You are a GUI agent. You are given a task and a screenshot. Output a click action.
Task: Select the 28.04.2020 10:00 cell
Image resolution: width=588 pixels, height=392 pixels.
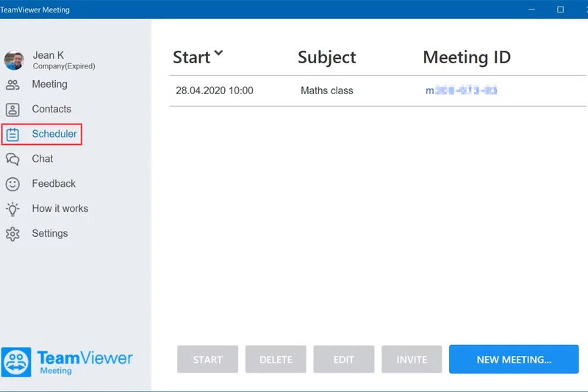[215, 90]
